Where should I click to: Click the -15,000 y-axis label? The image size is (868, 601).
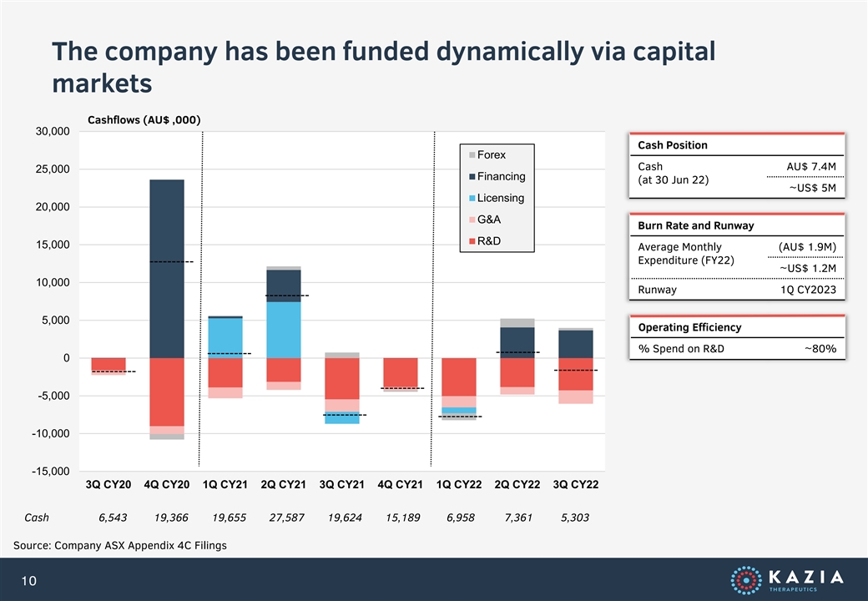pyautogui.click(x=50, y=472)
